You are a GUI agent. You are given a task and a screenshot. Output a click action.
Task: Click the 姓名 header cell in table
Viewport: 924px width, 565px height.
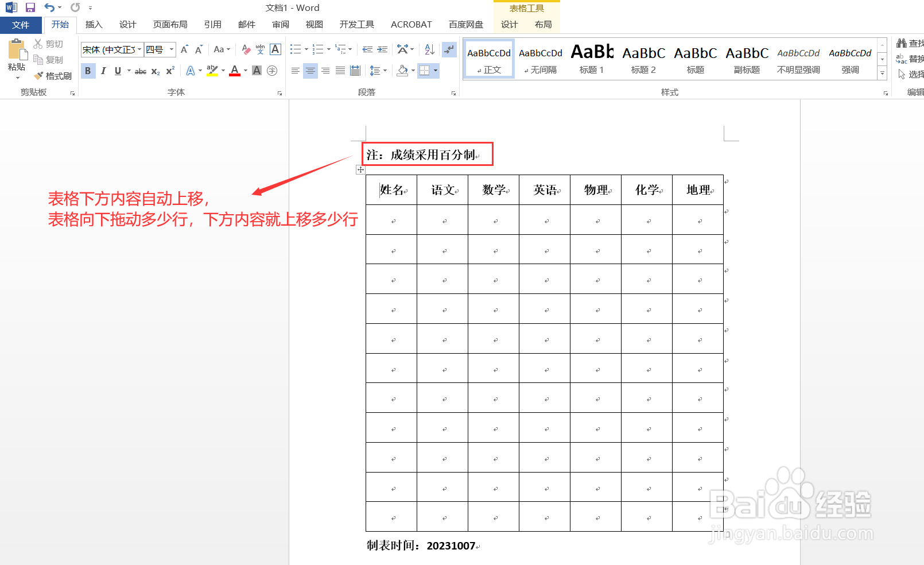[x=391, y=190]
